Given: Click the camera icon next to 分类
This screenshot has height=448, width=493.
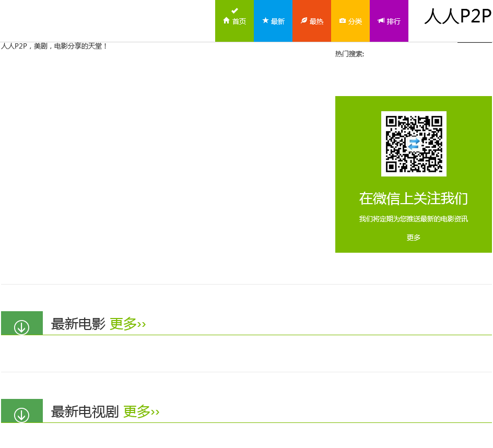Looking at the screenshot, I should [x=343, y=21].
